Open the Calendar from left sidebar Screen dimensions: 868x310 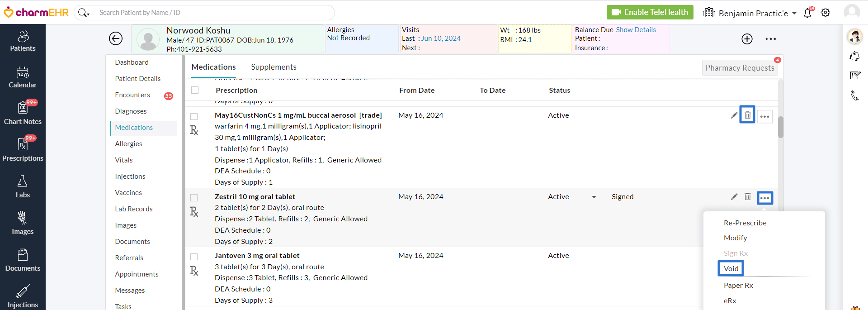coord(23,77)
